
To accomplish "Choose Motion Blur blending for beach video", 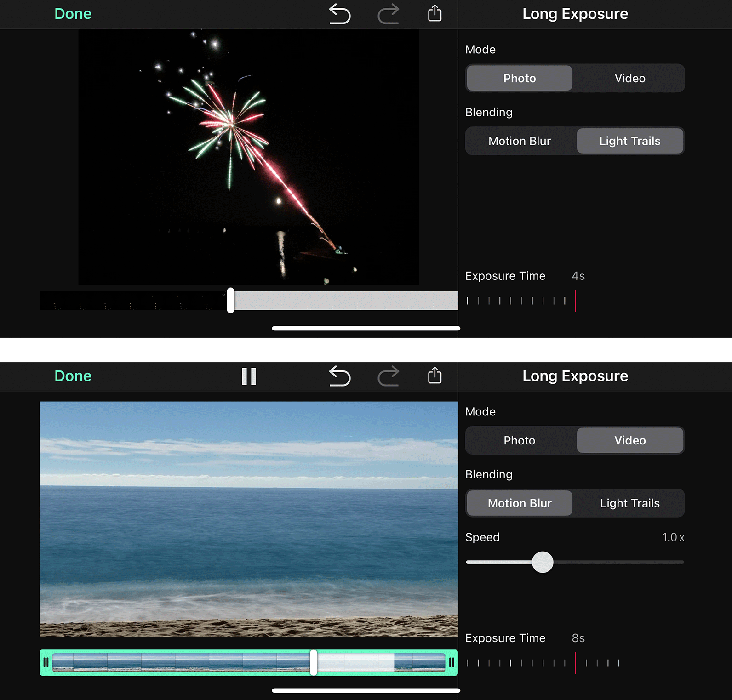I will coord(520,503).
